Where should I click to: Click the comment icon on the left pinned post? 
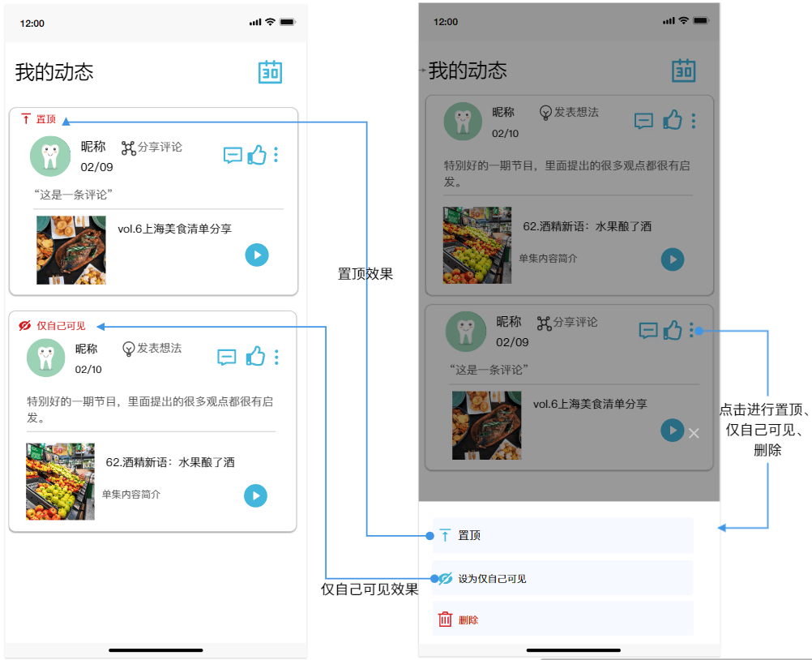click(233, 155)
